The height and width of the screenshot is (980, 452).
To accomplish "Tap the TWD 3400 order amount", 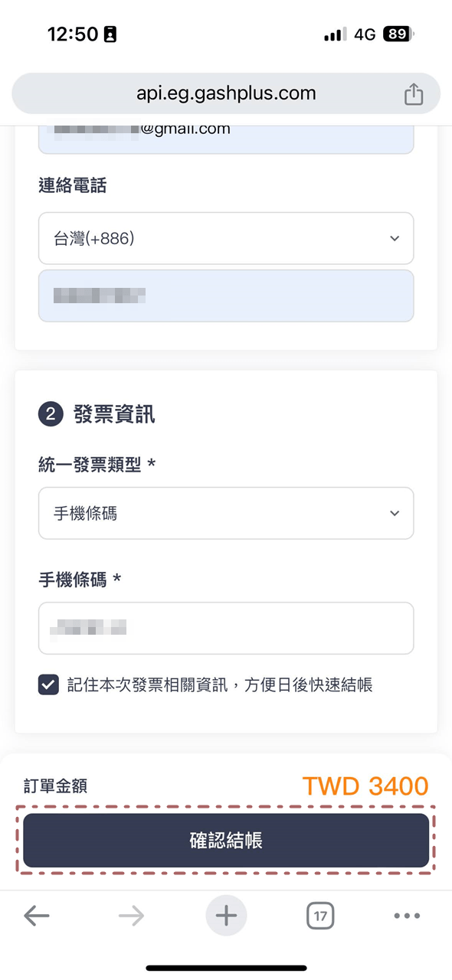I will 365,786.
